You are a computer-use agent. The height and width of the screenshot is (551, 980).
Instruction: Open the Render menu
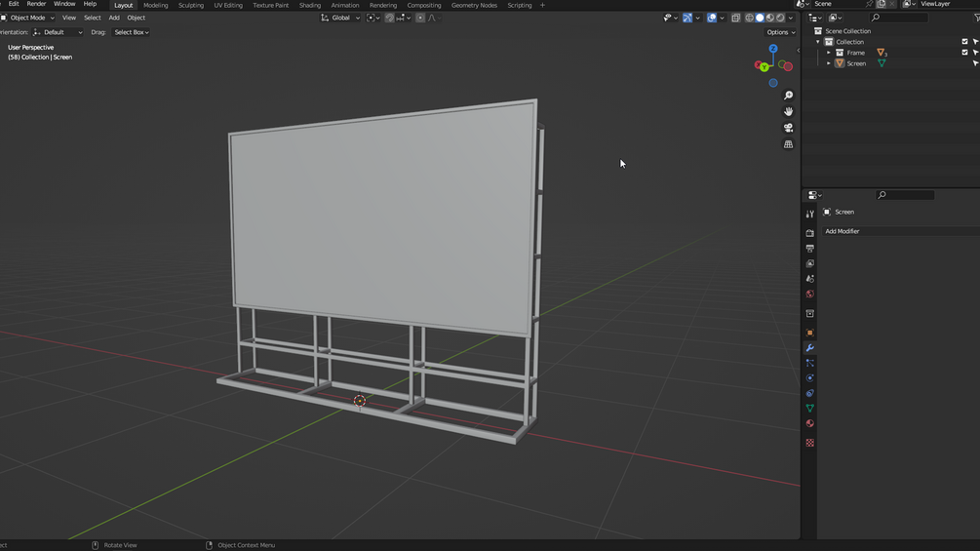[x=36, y=4]
